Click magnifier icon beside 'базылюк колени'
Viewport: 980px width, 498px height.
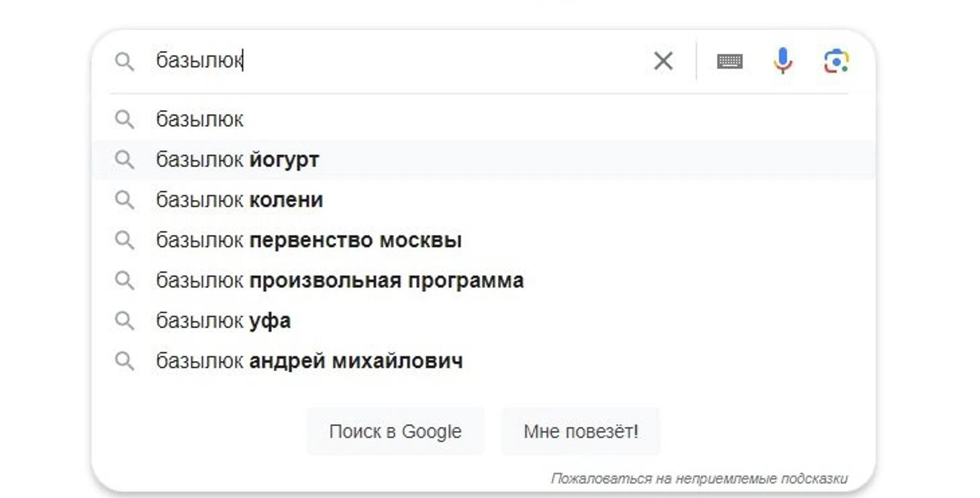click(x=124, y=200)
